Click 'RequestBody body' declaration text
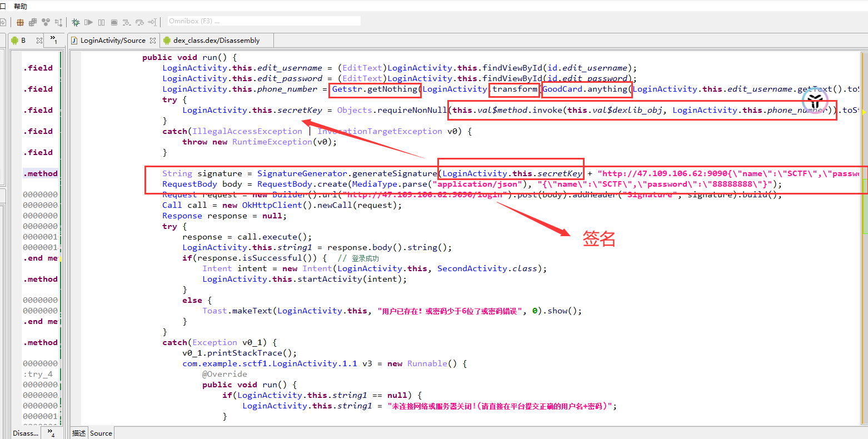Screen dimensions: 868x439 [202, 184]
